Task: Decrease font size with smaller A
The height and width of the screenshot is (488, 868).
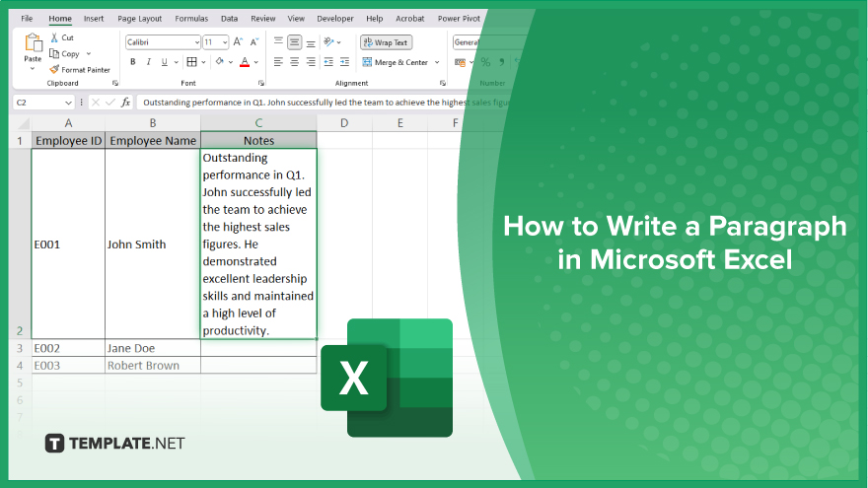Action: (254, 42)
